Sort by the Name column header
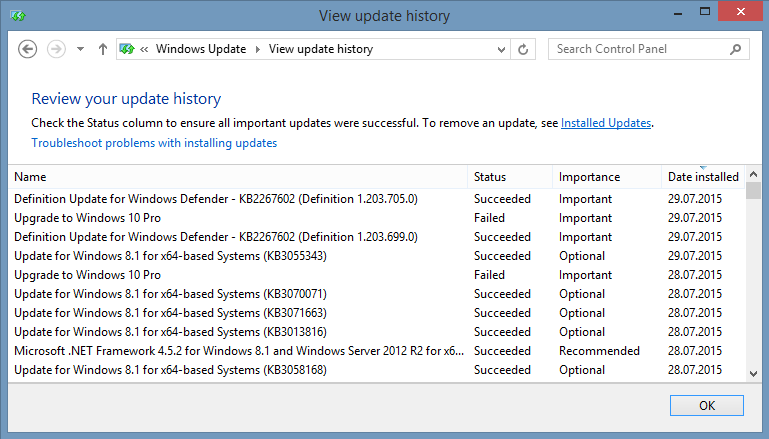The image size is (769, 439). (238, 177)
